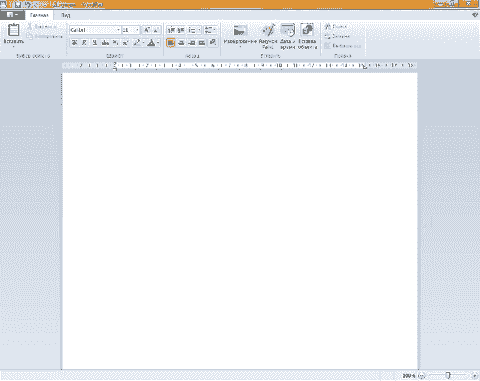
Task: Click the Select all button
Action: [343, 46]
